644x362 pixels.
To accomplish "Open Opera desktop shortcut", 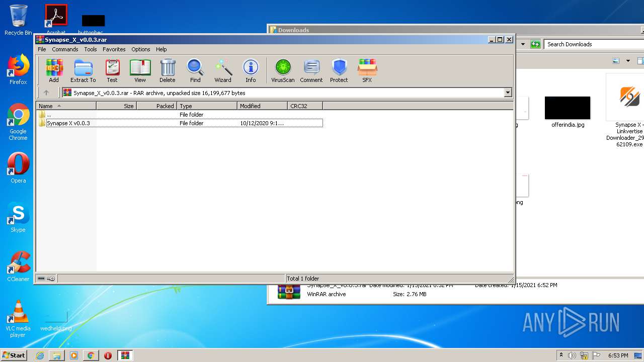I will click(18, 168).
